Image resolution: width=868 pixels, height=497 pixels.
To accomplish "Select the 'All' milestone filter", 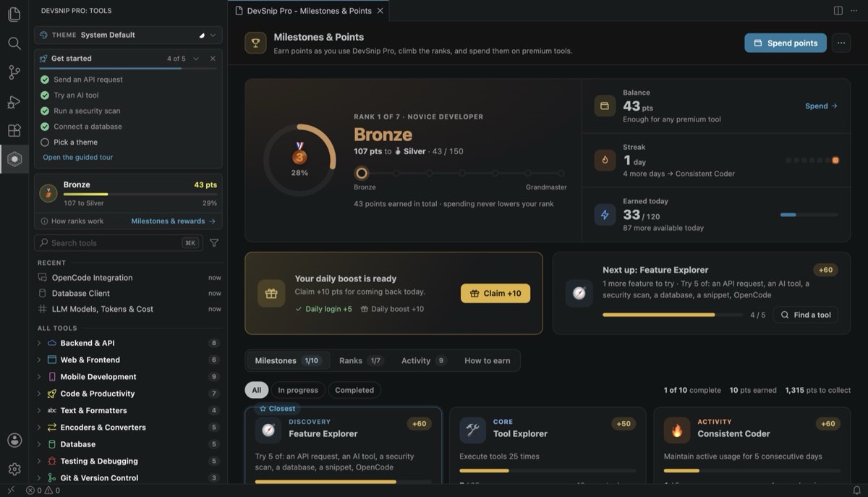I will pyautogui.click(x=256, y=390).
